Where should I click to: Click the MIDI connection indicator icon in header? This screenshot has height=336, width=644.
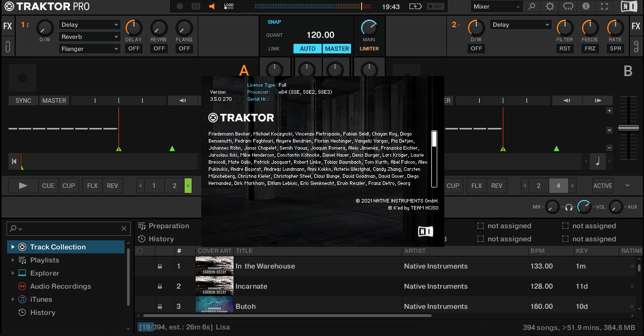click(180, 7)
